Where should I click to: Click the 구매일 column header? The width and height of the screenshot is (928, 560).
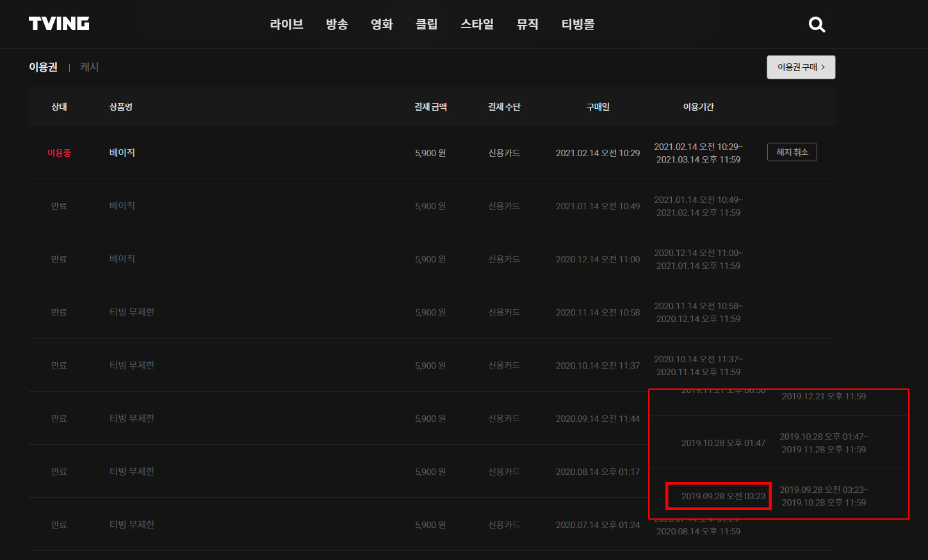(x=598, y=107)
